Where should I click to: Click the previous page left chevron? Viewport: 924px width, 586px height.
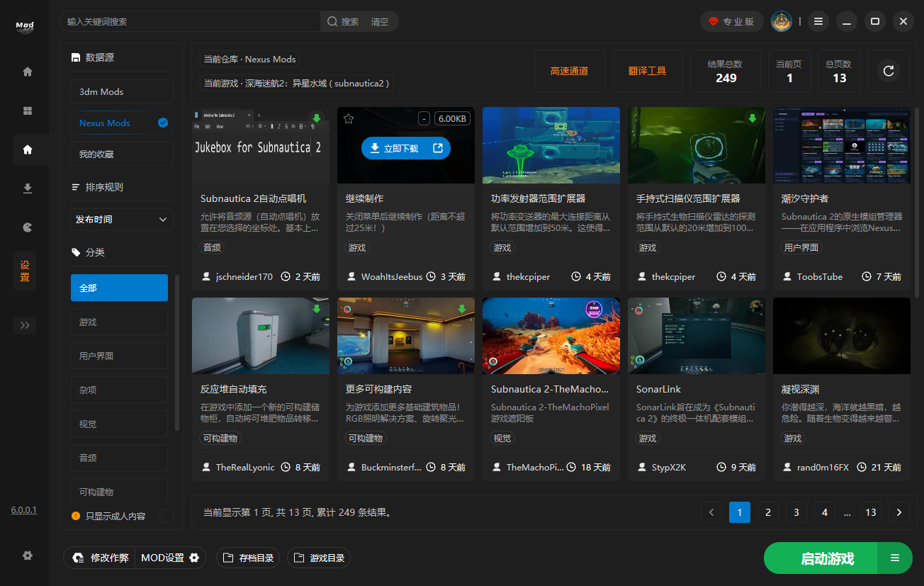711,512
